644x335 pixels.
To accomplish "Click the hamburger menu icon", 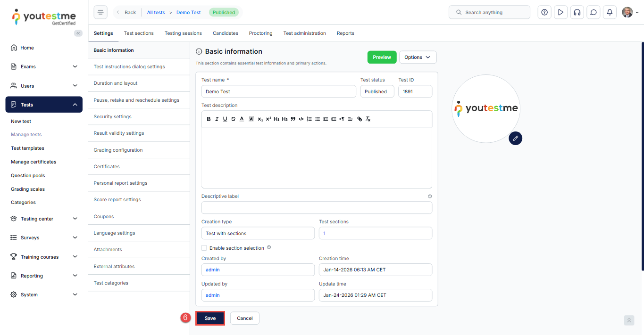I will (x=100, y=13).
